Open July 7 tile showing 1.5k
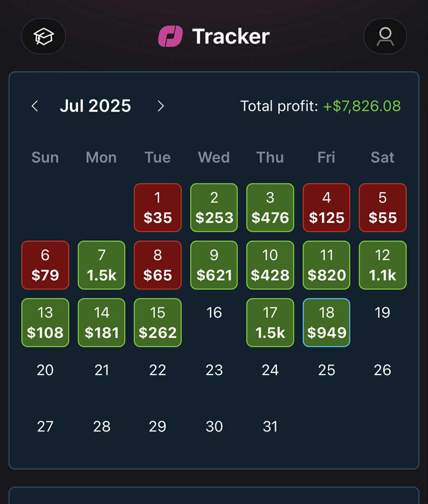The width and height of the screenshot is (428, 504). [x=101, y=265]
